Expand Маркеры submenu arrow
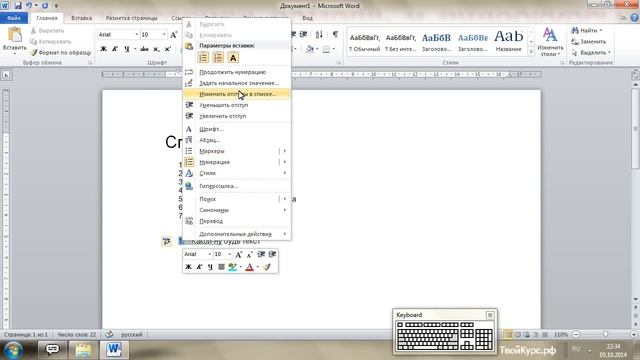The width and height of the screenshot is (640, 360). 284,151
